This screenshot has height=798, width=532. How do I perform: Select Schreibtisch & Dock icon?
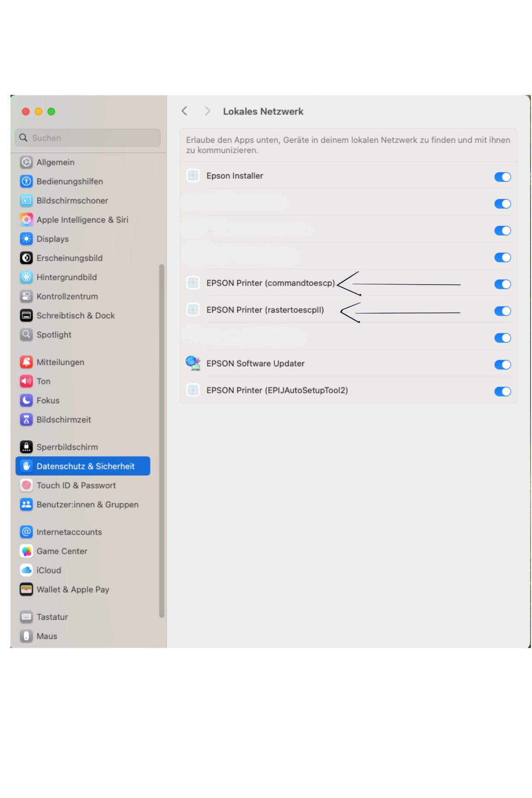click(27, 315)
